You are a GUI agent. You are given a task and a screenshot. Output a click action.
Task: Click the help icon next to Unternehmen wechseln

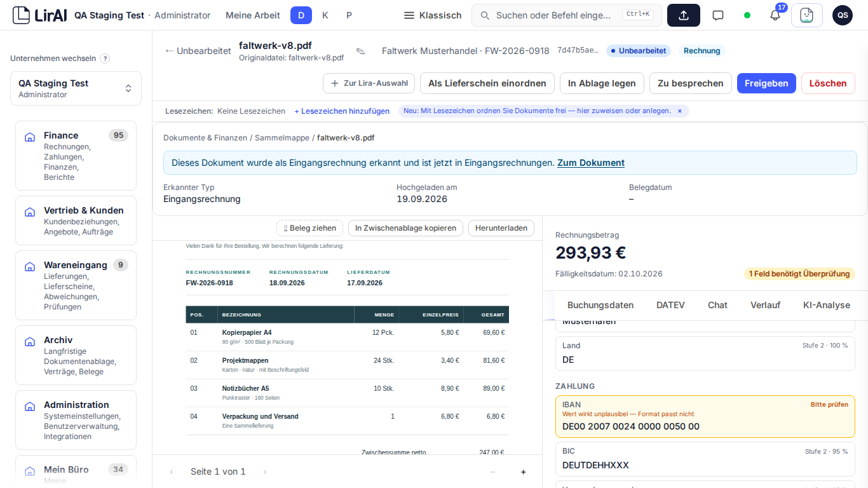click(105, 58)
